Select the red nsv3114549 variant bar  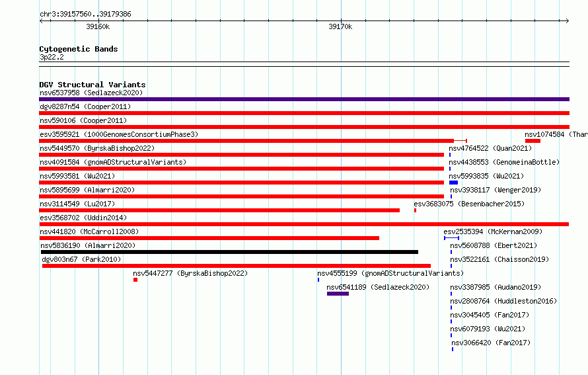click(x=219, y=210)
